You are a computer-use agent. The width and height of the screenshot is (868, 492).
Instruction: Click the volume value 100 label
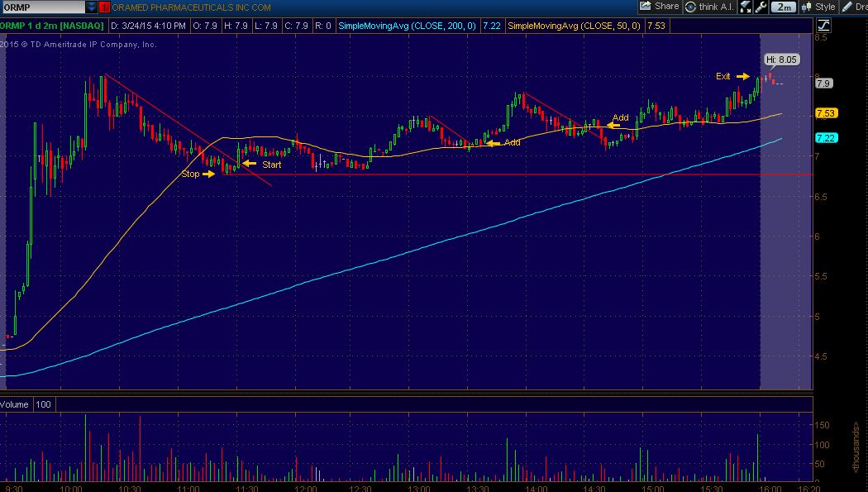43,404
